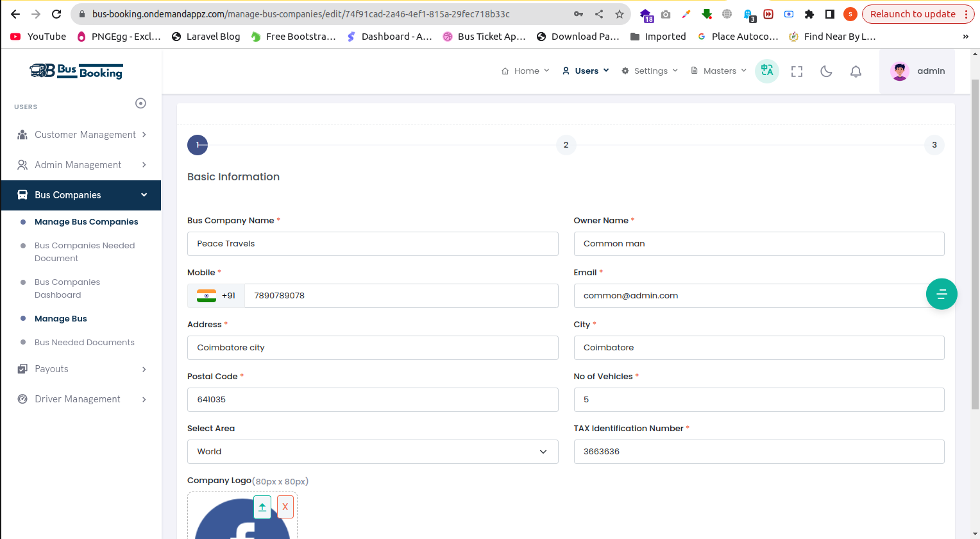Open Bus Companies Dashboard link

pyautogui.click(x=67, y=289)
